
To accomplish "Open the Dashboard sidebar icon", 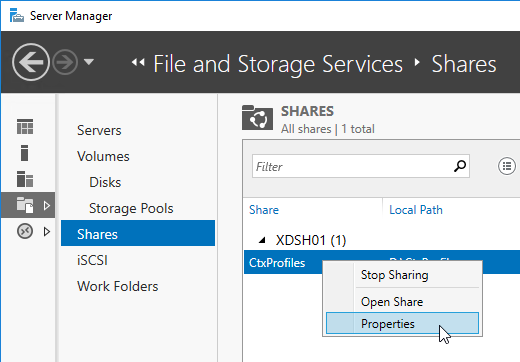I will [x=25, y=127].
